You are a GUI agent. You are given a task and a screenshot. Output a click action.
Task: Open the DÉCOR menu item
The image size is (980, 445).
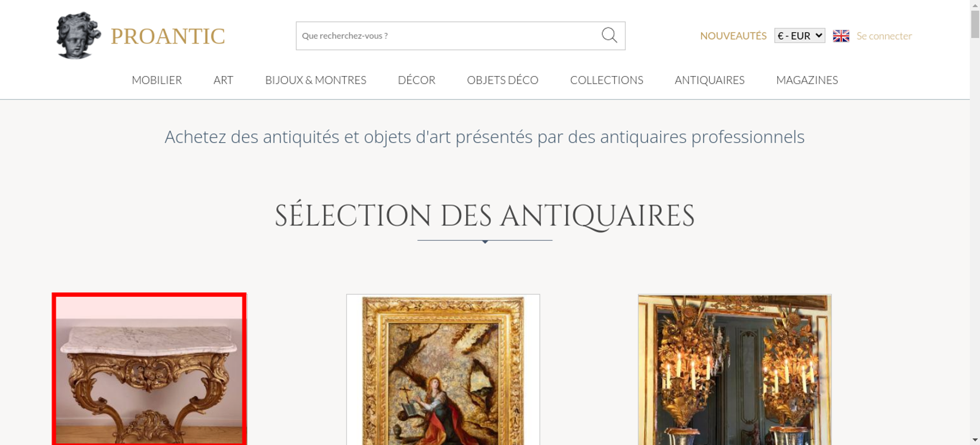point(416,80)
